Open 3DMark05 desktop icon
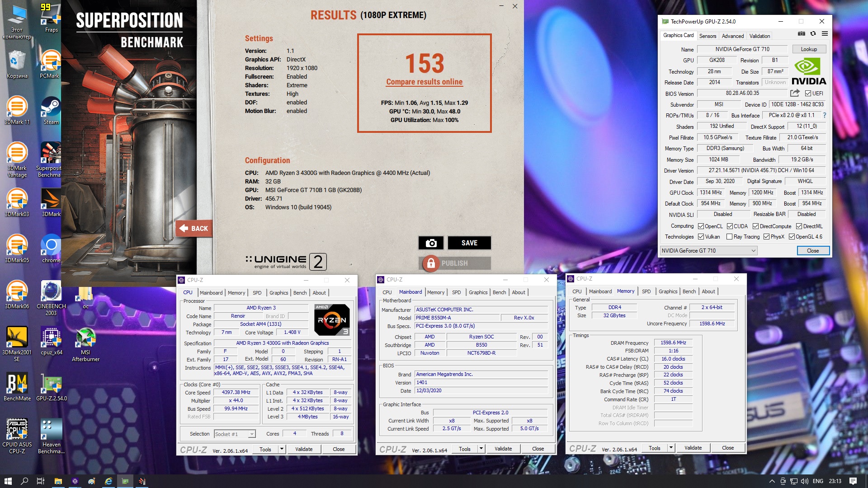 [x=17, y=249]
